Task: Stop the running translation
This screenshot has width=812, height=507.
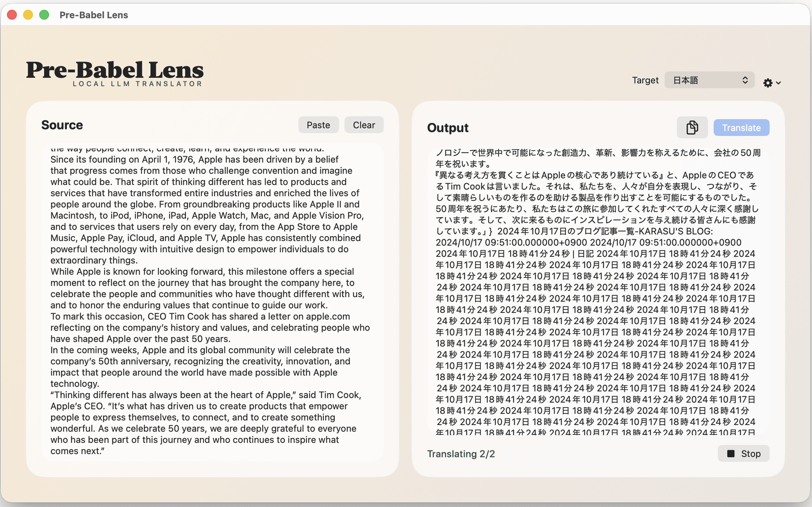Action: (743, 454)
